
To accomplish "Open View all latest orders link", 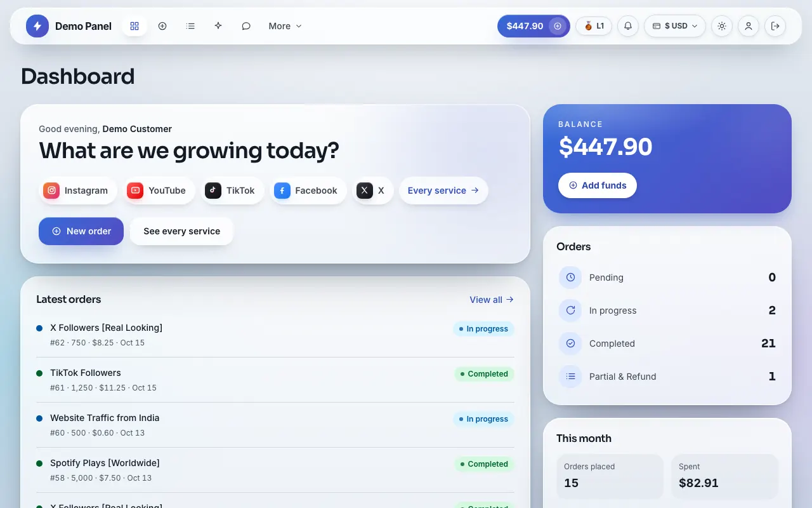I will pos(492,300).
